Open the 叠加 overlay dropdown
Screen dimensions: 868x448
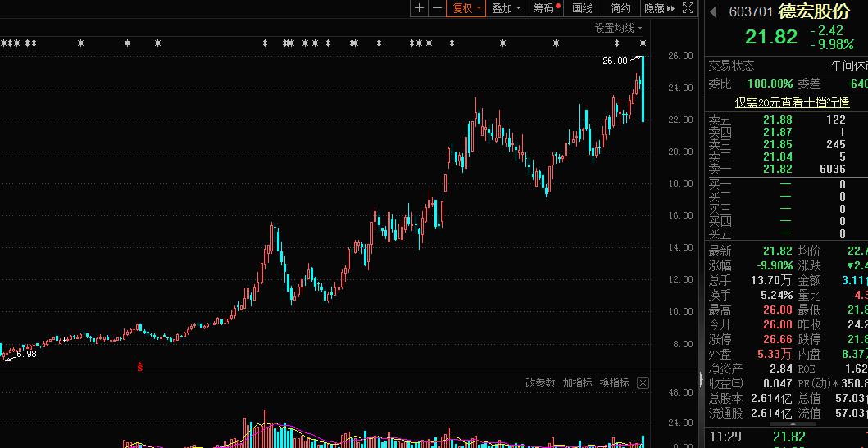(x=506, y=8)
